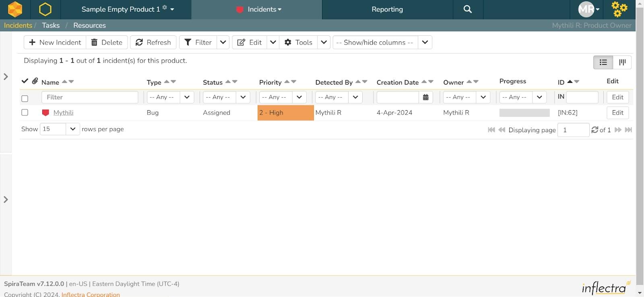The height and width of the screenshot is (297, 644).
Task: Click the New Incident button
Action: coord(55,42)
